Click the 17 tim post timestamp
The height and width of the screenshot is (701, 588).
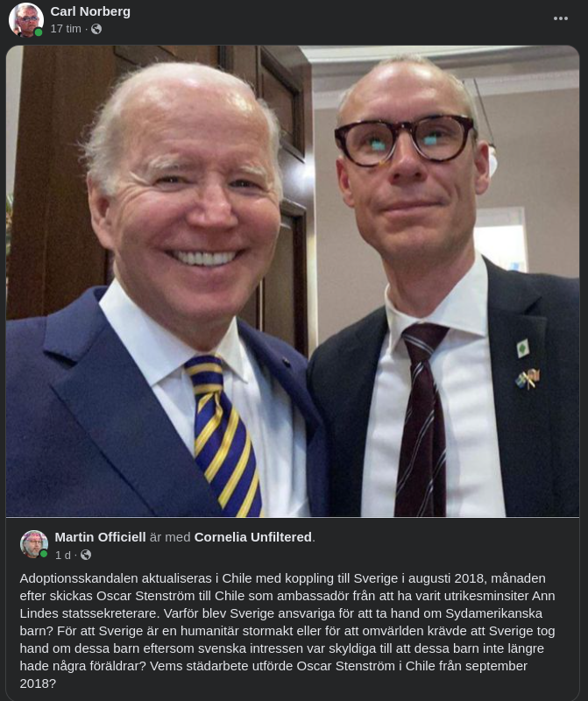66,29
